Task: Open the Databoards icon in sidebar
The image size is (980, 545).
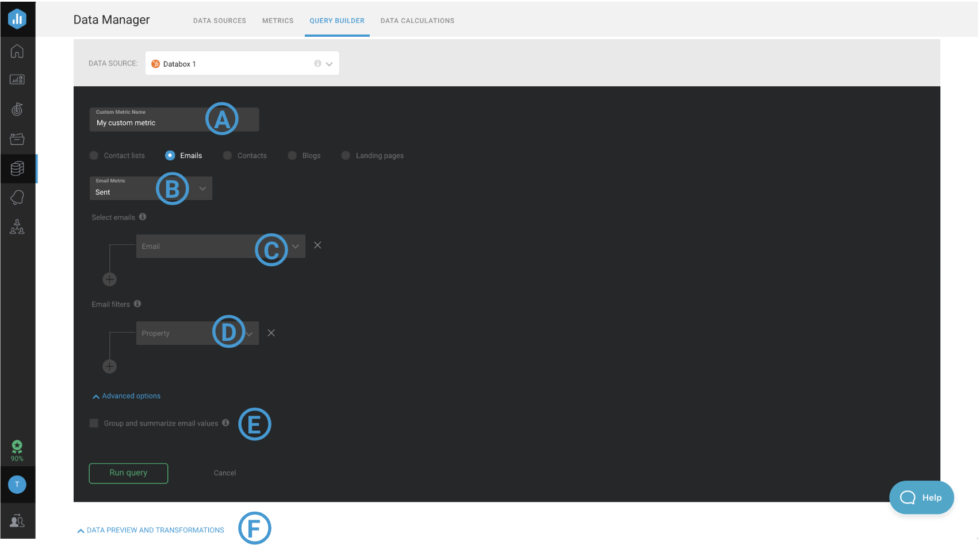Action: 17,80
